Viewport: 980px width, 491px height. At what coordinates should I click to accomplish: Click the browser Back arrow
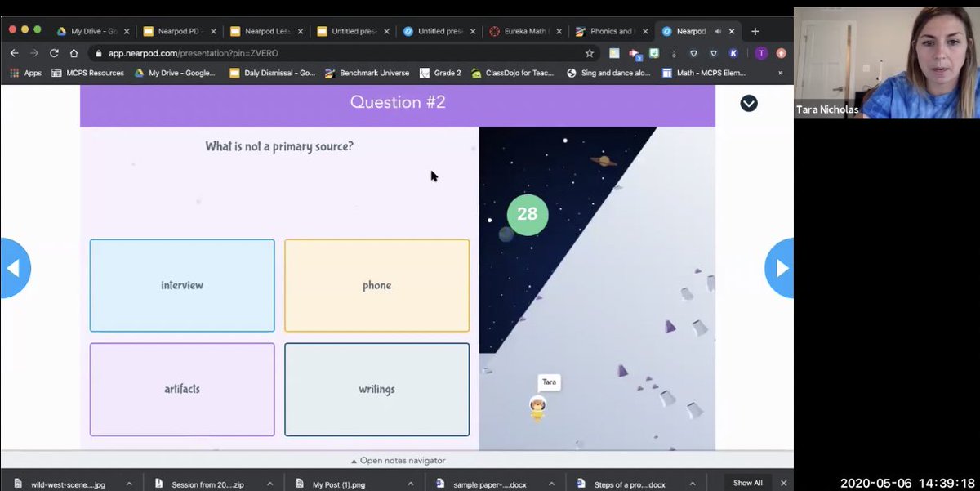14,53
